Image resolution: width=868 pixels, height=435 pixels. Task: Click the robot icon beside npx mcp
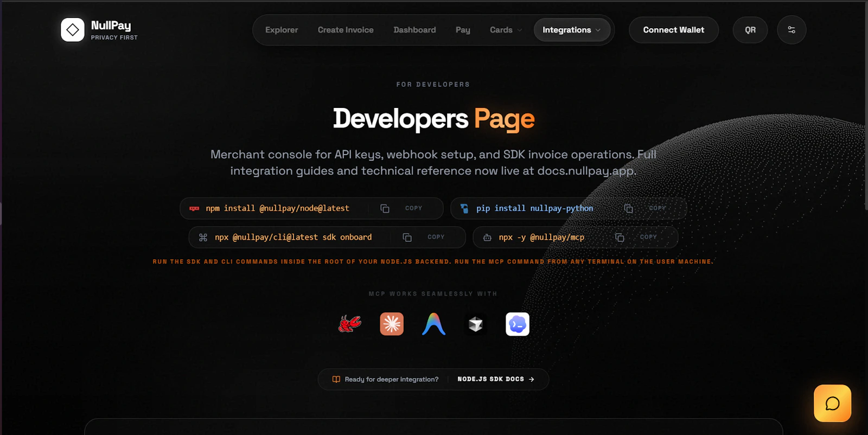tap(487, 238)
